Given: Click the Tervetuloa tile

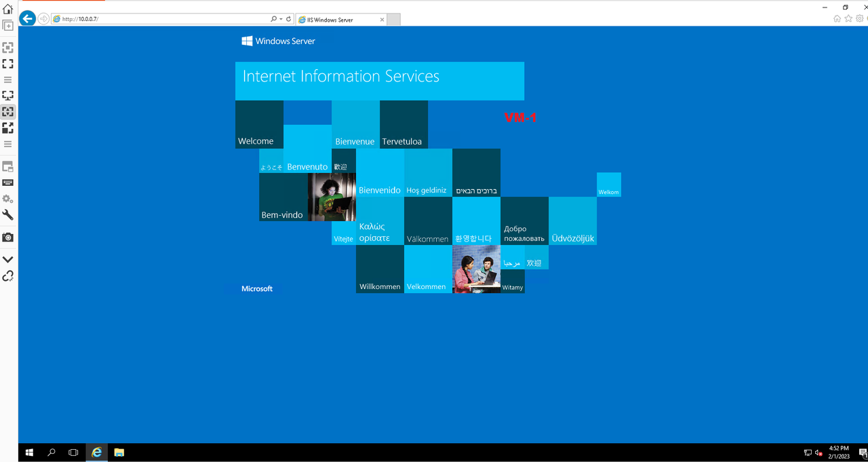Looking at the screenshot, I should (x=403, y=124).
